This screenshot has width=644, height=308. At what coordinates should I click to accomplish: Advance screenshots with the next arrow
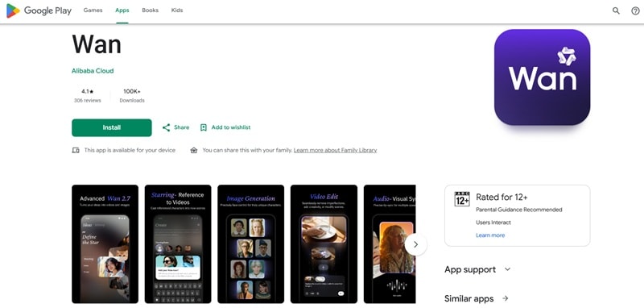tap(415, 244)
